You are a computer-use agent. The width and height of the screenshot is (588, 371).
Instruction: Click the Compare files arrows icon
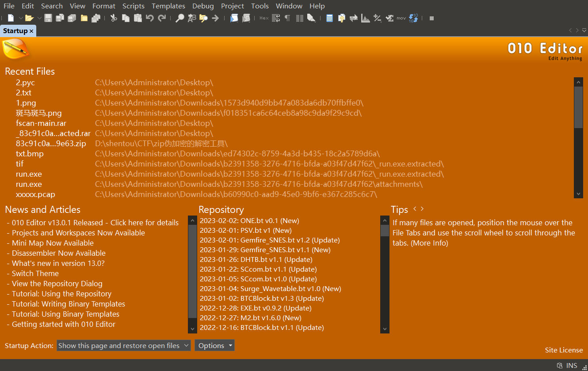coord(354,18)
